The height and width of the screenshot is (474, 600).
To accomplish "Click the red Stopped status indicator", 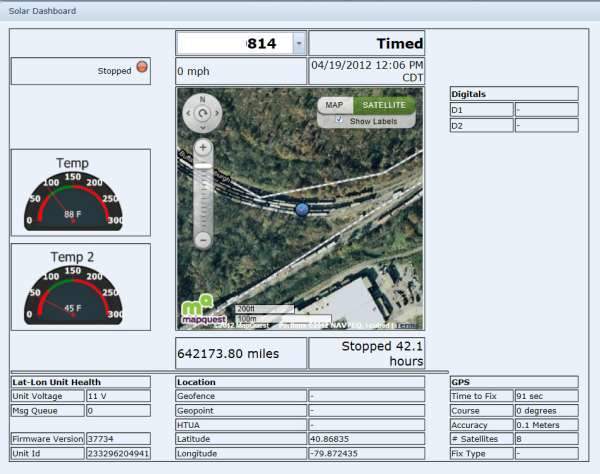I will tap(141, 70).
